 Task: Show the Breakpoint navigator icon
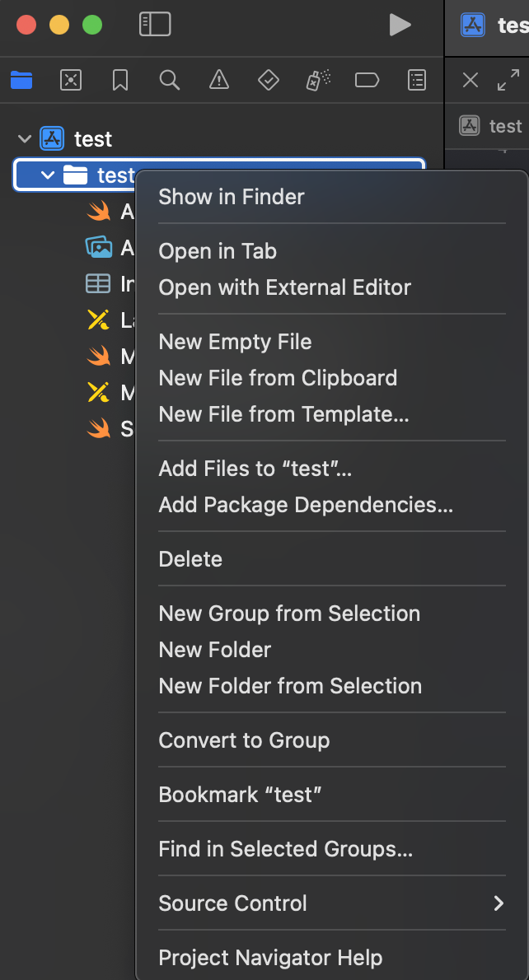click(x=367, y=80)
